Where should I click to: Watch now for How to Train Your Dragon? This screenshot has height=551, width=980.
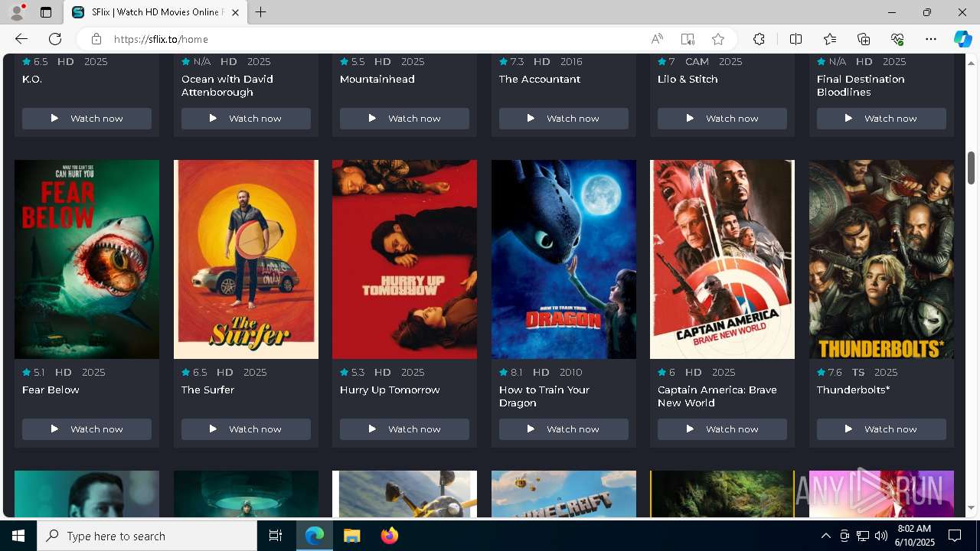[x=563, y=429]
